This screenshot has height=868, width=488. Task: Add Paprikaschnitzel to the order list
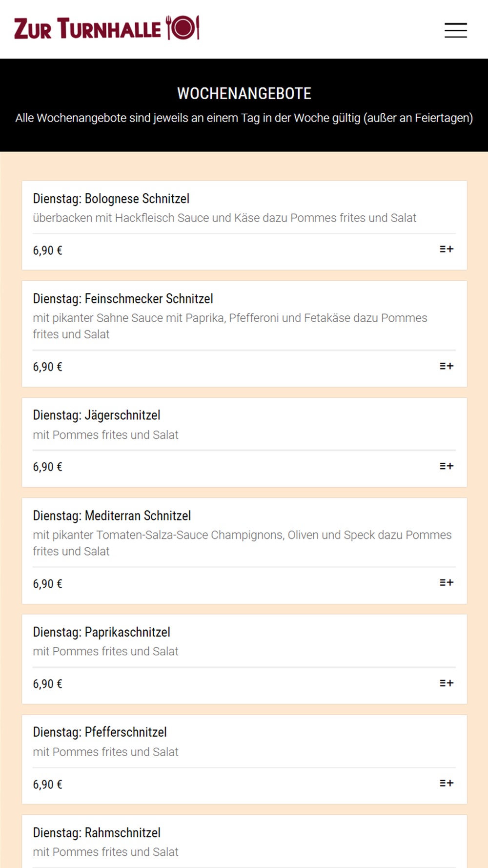click(x=447, y=683)
